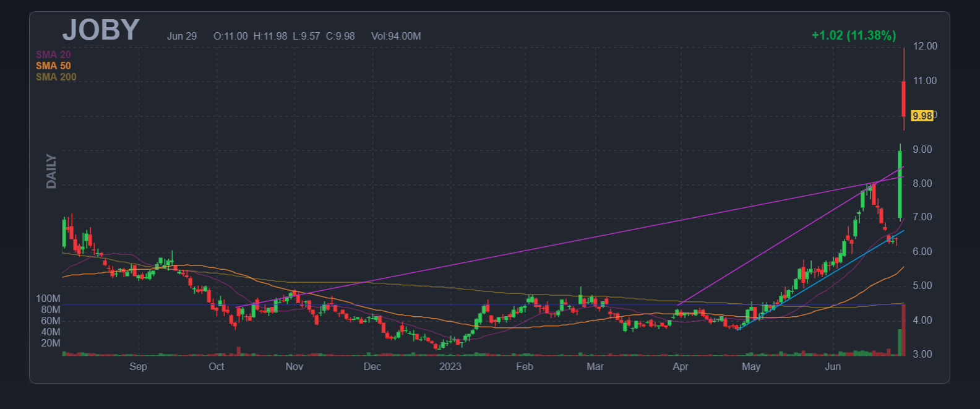Viewport: 980px width, 409px height.
Task: Select the SMA 200 legend label
Action: pyautogui.click(x=56, y=77)
